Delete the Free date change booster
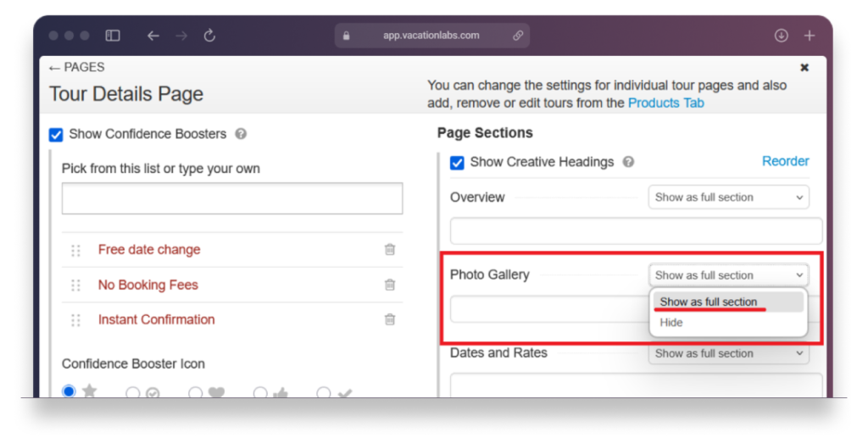The width and height of the screenshot is (868, 438). (389, 250)
